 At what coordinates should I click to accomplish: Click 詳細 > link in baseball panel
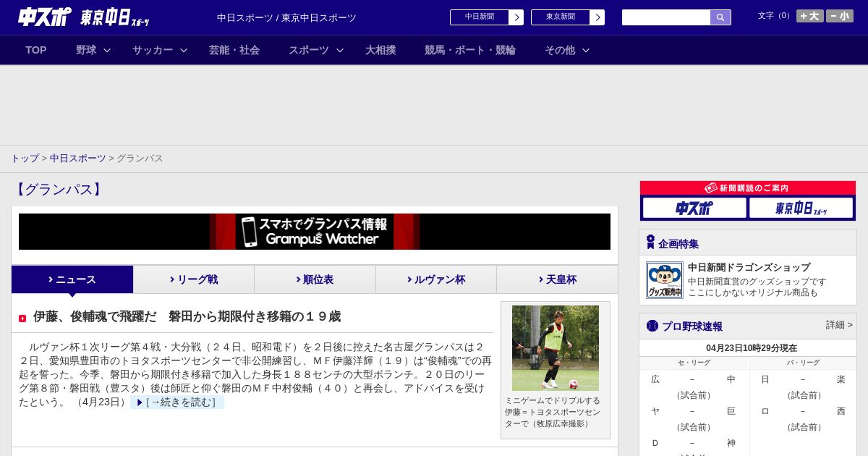click(839, 325)
